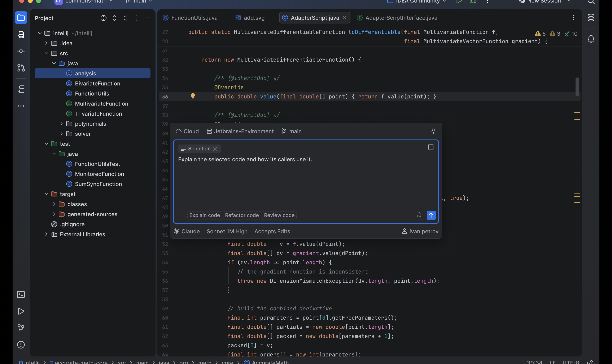Image resolution: width=612 pixels, height=364 pixels.
Task: Open the Project tool window folder icon
Action: click(21, 18)
